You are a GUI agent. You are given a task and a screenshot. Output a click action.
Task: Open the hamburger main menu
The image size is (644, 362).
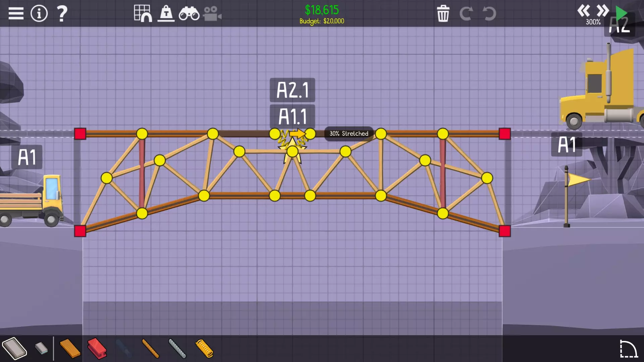click(x=16, y=14)
